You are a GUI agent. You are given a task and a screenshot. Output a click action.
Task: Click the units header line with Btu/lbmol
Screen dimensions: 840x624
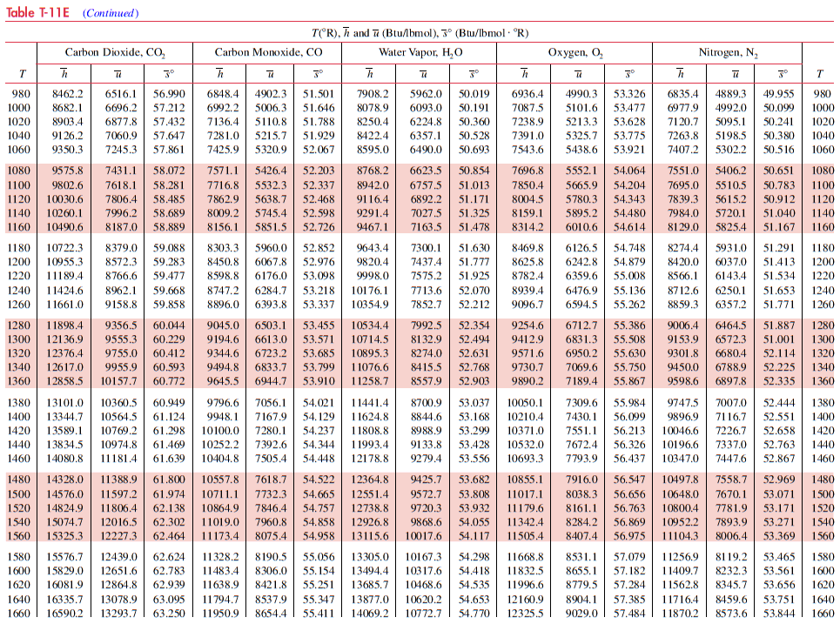point(420,33)
